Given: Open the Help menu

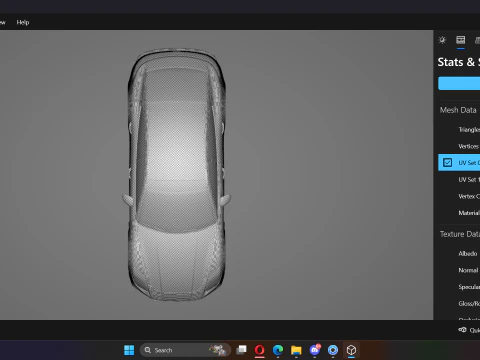Looking at the screenshot, I should click(23, 22).
